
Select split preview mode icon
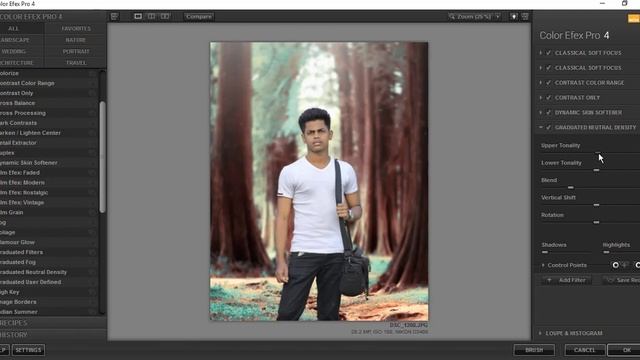click(x=151, y=16)
